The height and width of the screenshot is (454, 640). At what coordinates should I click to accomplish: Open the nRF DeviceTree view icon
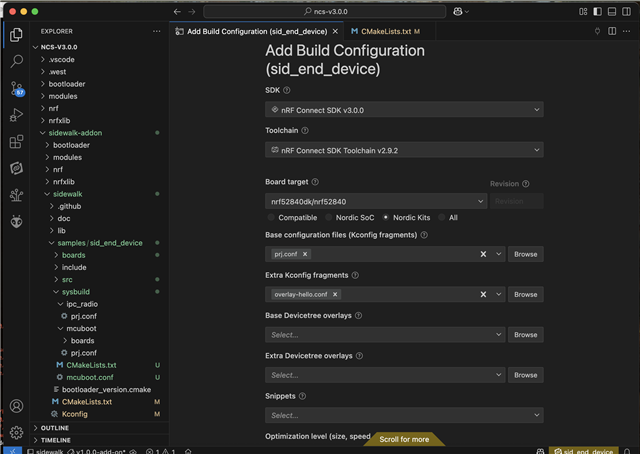click(16, 195)
